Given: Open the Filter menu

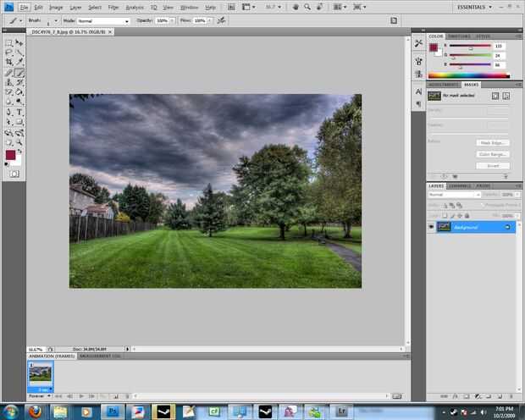Looking at the screenshot, I should click(x=113, y=8).
